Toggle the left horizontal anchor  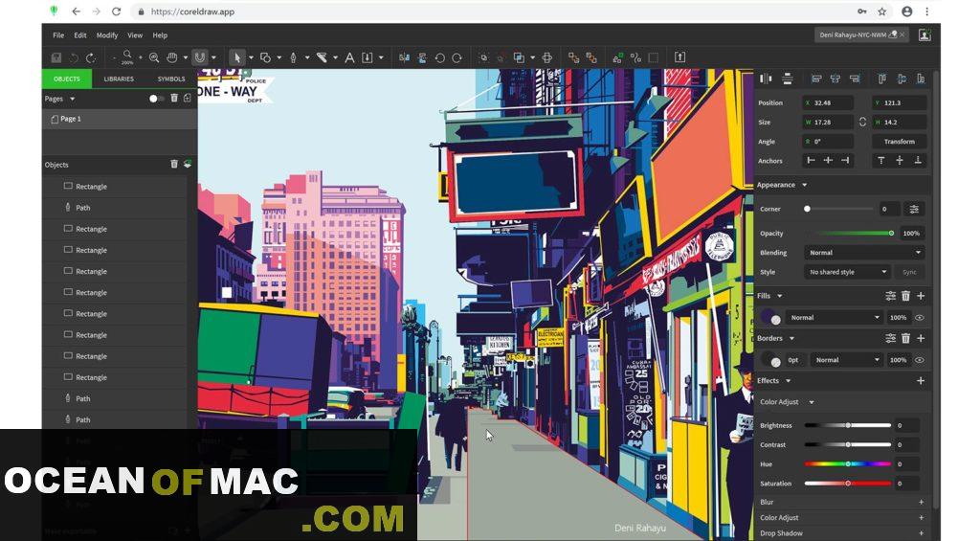(811, 161)
